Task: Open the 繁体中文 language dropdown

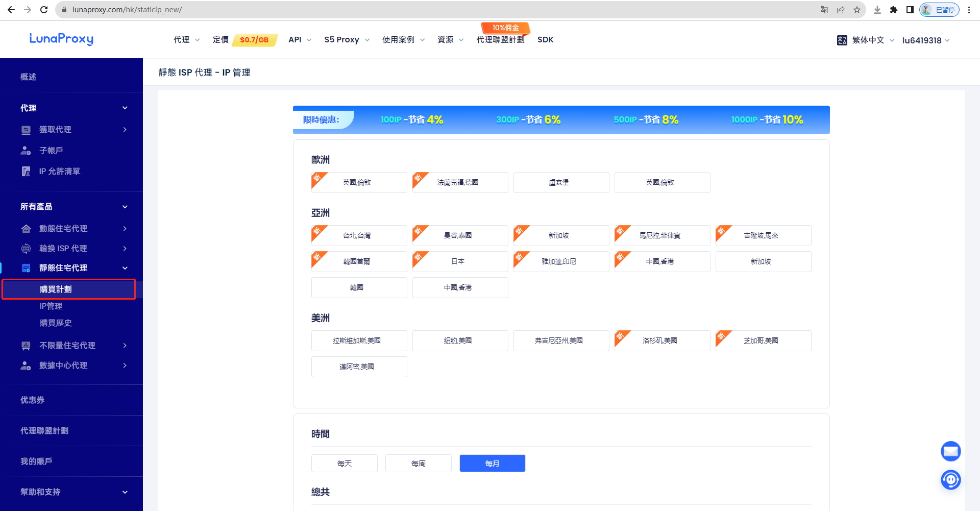Action: 867,40
